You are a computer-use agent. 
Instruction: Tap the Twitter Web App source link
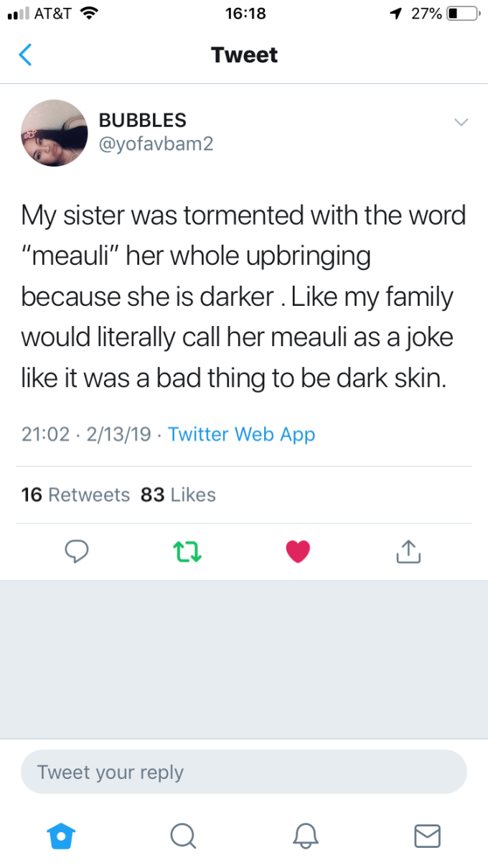click(x=241, y=434)
